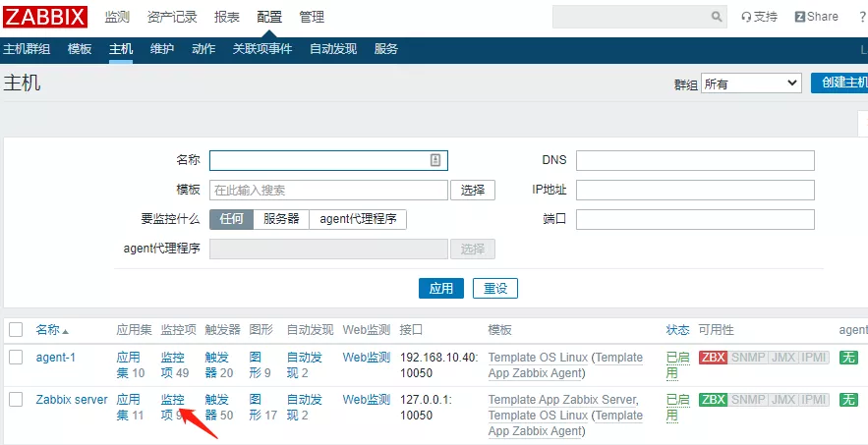Click the red ZBX badge for agent-1
Image resolution: width=868 pixels, height=445 pixels.
tap(713, 358)
